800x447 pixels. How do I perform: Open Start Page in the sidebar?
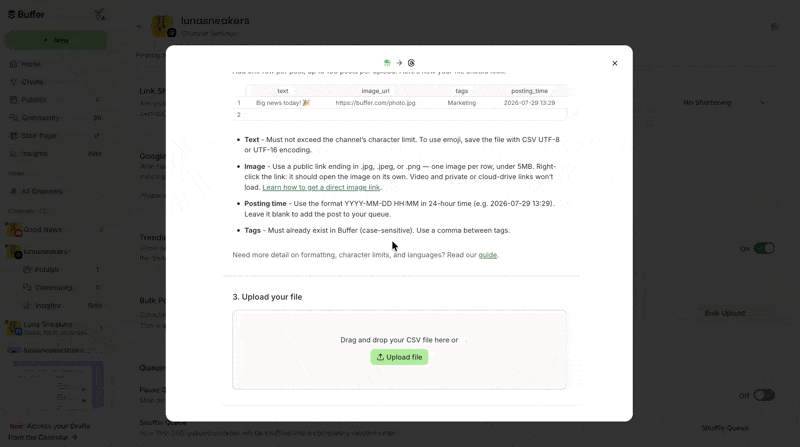click(55, 135)
